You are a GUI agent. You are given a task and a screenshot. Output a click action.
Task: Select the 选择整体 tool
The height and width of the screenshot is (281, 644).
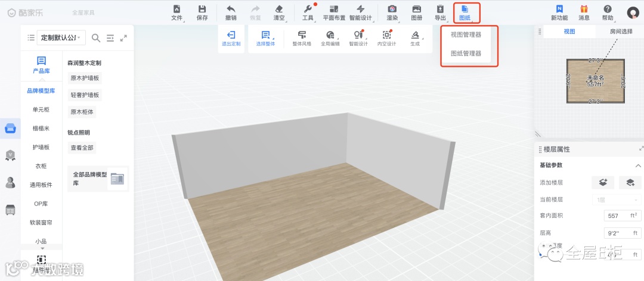coord(266,39)
